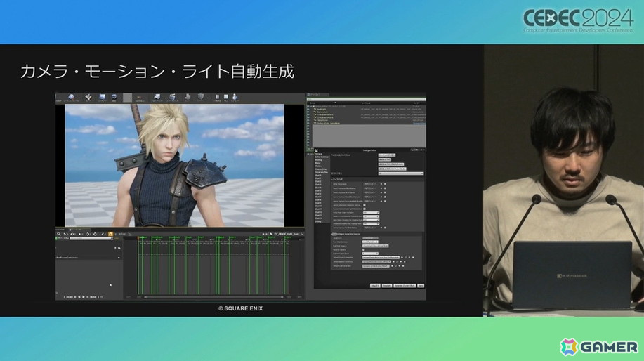Open the wide dropdown below the header buttons
This screenshot has width=644, height=361.
[400, 173]
